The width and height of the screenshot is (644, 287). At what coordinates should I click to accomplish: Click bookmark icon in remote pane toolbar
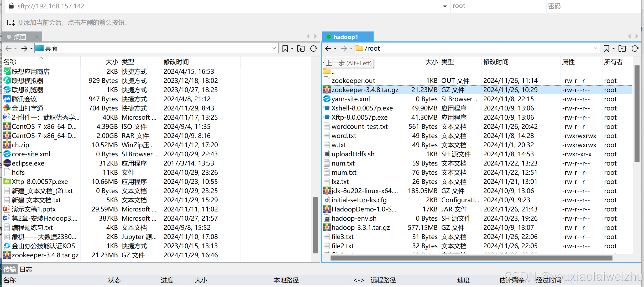606,49
